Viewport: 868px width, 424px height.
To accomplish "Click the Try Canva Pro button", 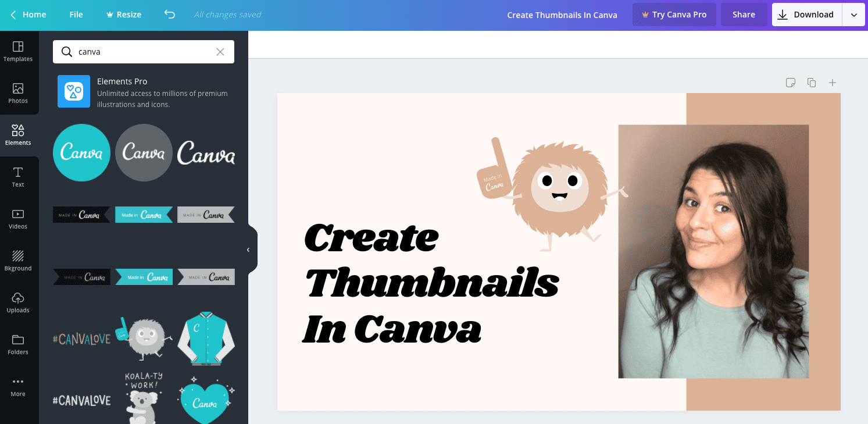I will 674,15.
